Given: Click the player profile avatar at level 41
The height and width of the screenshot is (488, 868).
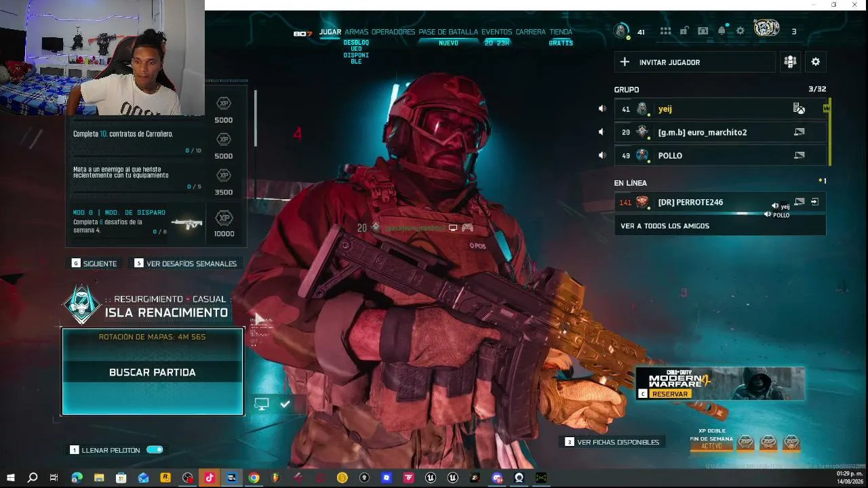Looking at the screenshot, I should tap(621, 31).
